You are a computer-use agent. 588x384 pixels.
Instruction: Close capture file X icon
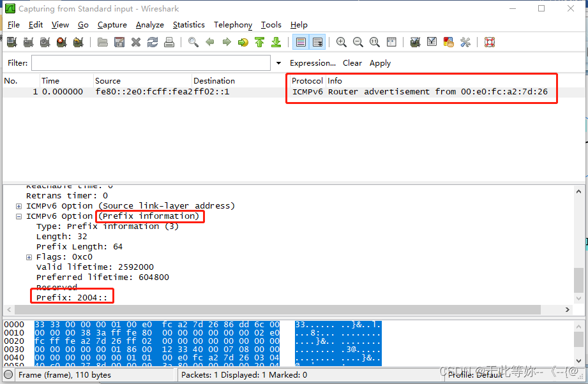(136, 42)
